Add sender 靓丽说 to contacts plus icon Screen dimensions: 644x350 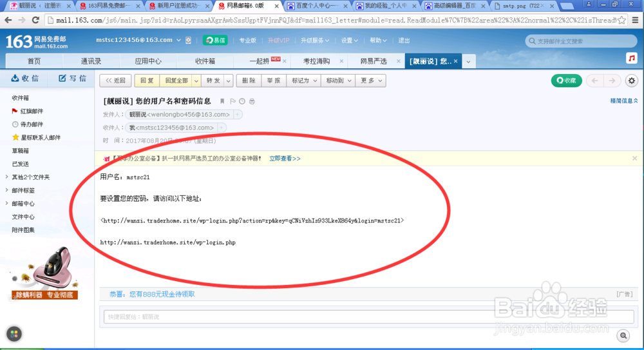coord(238,114)
